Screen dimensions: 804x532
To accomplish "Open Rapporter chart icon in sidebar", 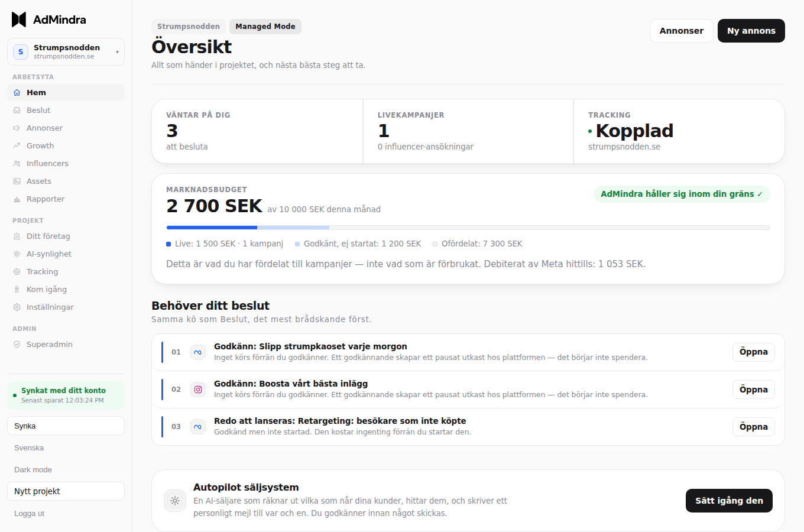I will 17,199.
